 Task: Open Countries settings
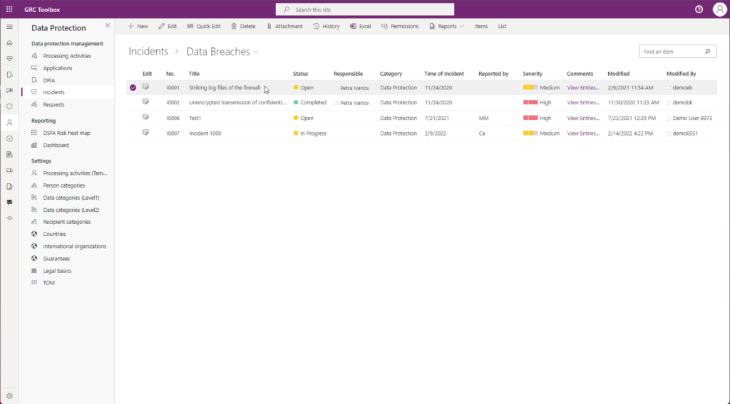click(54, 234)
